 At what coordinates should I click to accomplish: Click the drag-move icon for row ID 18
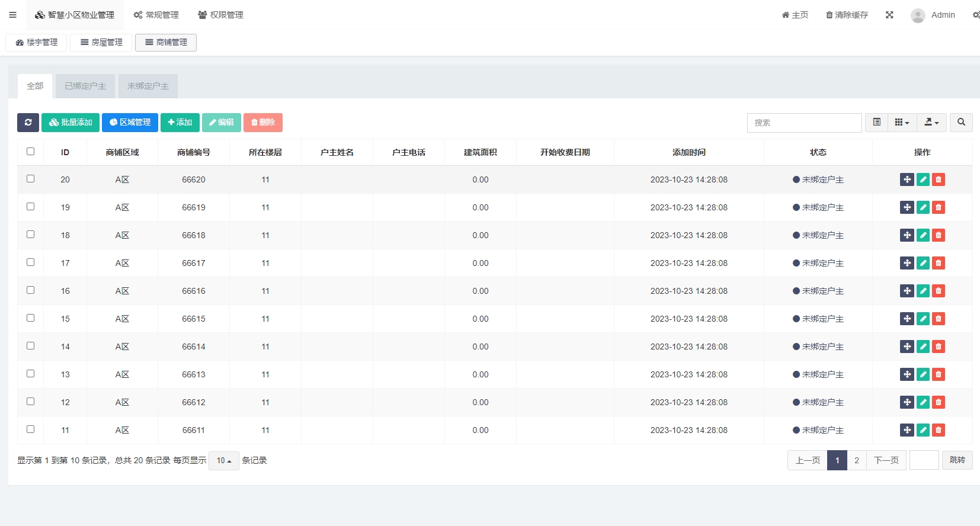click(907, 235)
